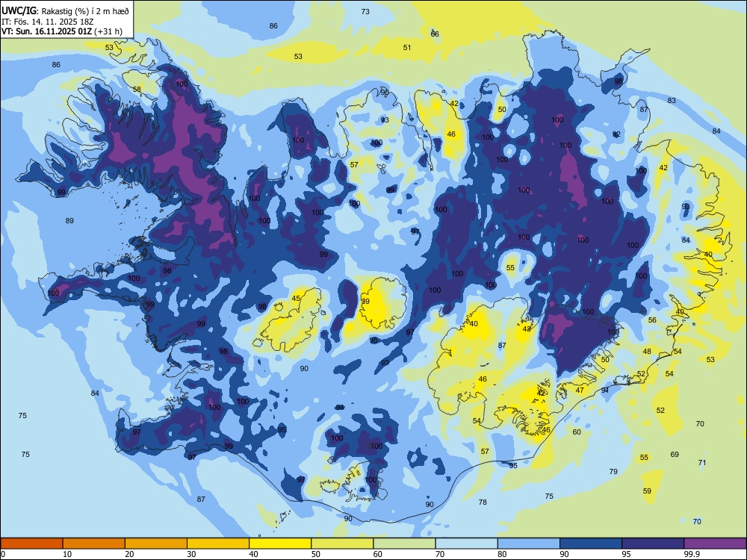Click the amber 30–40 legend swatch
Viewport: 747px width, 560px height.
(x=218, y=544)
